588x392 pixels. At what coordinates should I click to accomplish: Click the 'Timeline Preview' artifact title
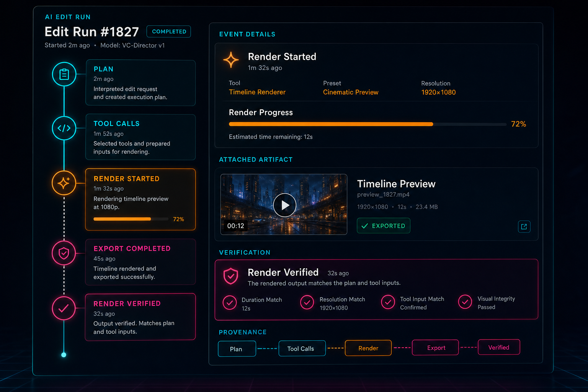(396, 184)
